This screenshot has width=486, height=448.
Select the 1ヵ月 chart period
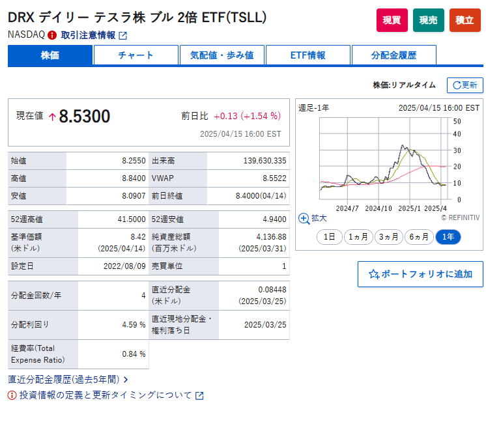[358, 237]
